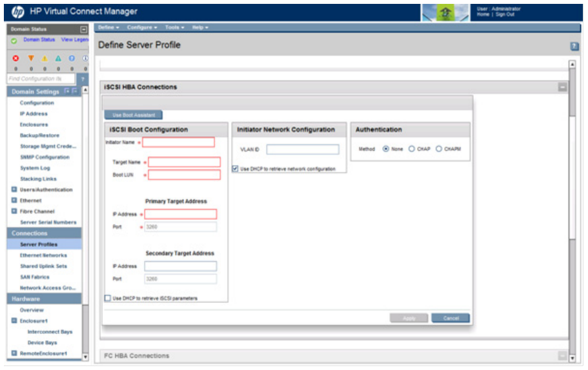Open System Log in the tree
Viewport: 588px width, 370px height.
(35, 168)
